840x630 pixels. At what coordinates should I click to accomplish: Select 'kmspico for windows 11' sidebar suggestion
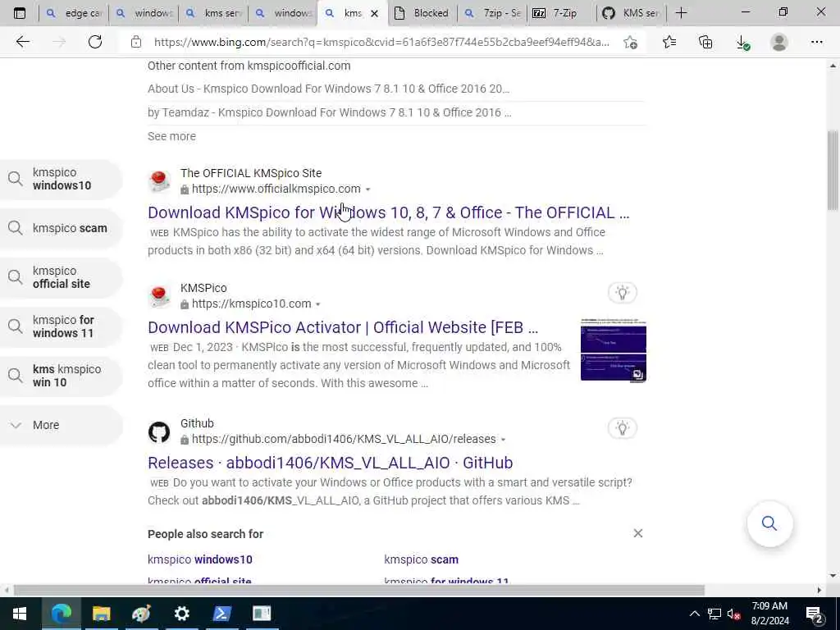[x=61, y=326]
